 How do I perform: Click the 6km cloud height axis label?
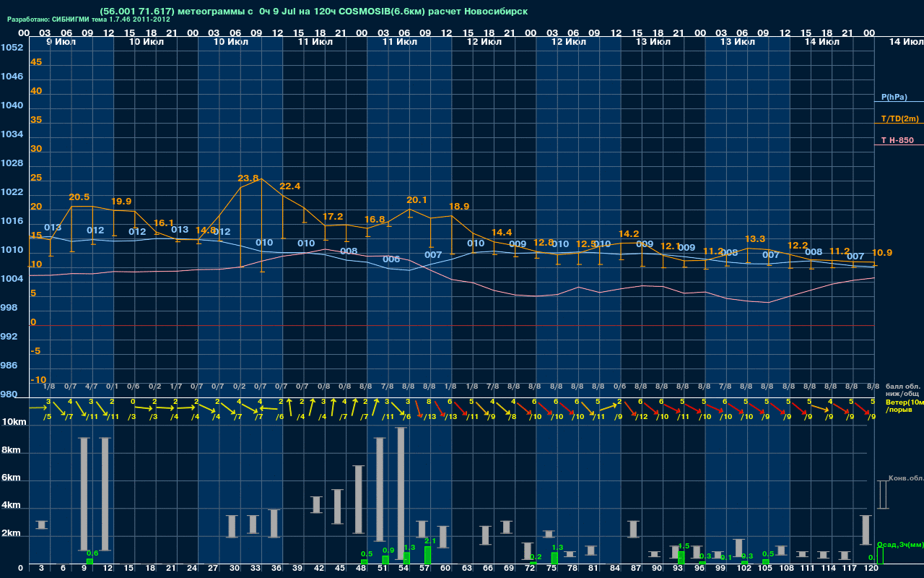[x=13, y=478]
